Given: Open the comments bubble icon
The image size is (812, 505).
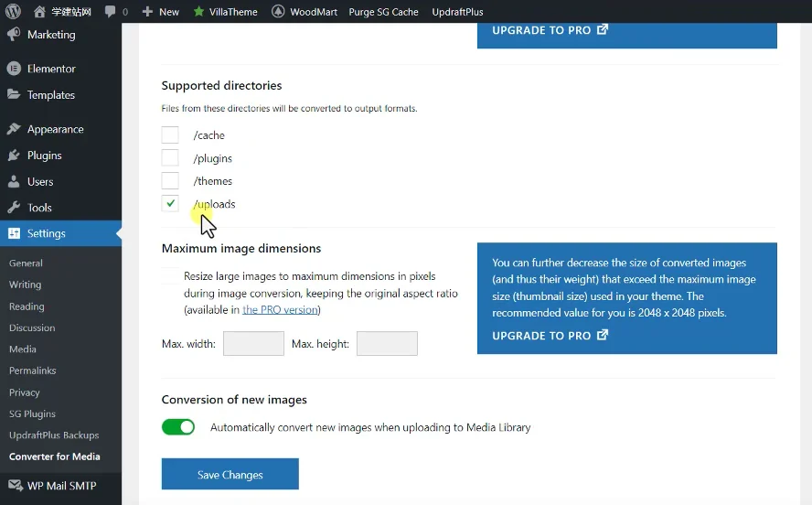Looking at the screenshot, I should (x=111, y=12).
